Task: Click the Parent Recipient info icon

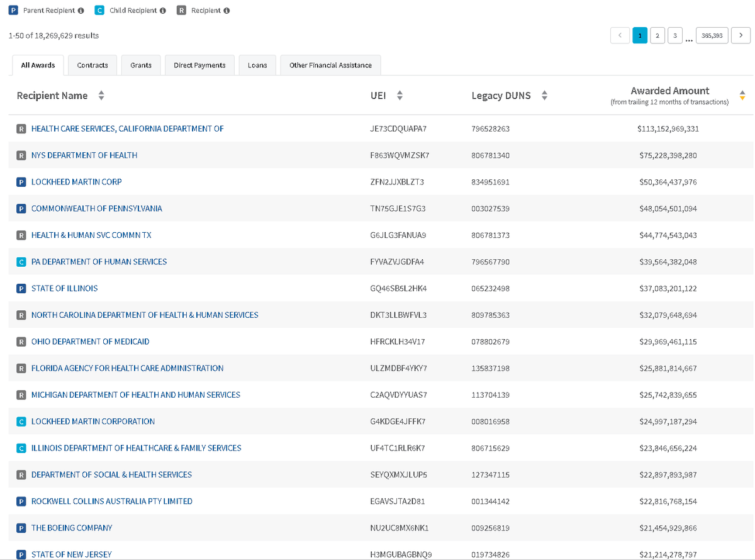Action: pyautogui.click(x=81, y=11)
